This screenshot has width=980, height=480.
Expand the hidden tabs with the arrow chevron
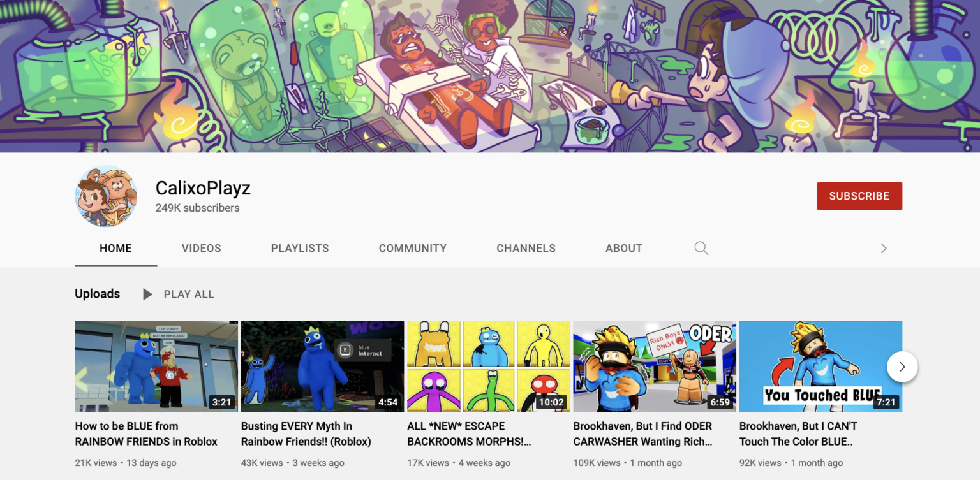(x=884, y=248)
